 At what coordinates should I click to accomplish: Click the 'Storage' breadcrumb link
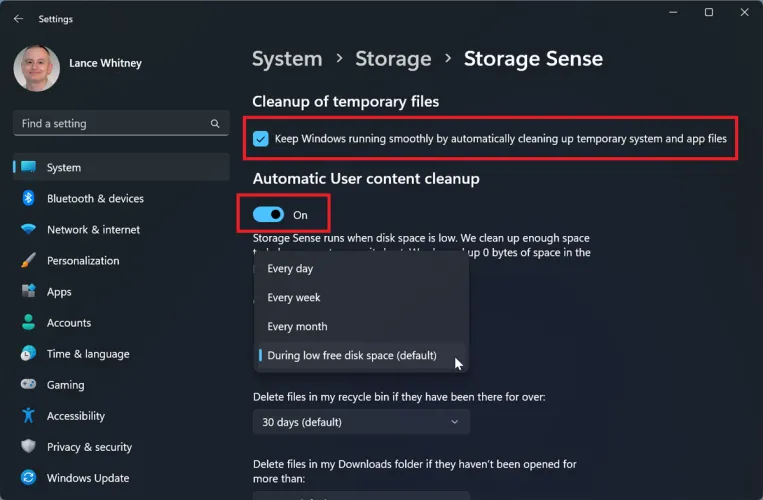[393, 59]
